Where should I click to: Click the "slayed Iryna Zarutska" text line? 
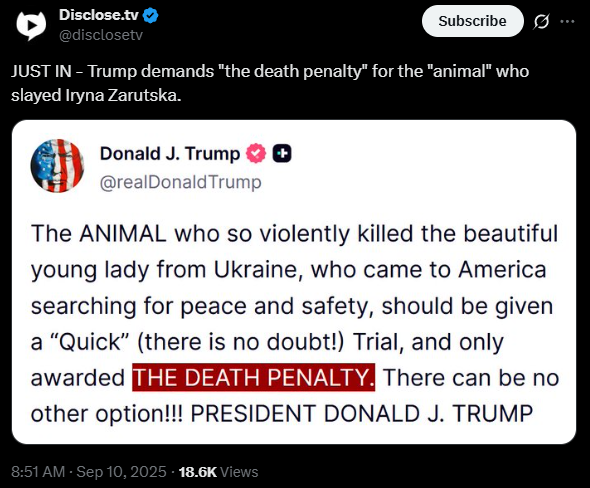point(96,95)
